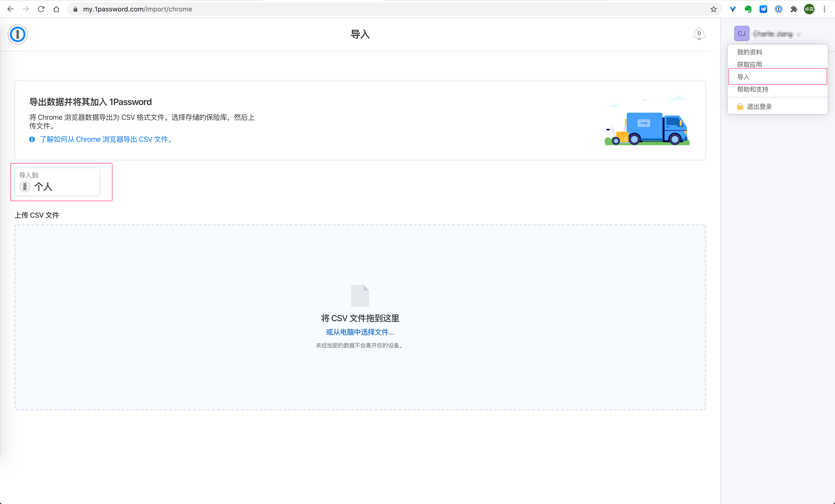Click text 将 CSV 文件拖到这里
This screenshot has height=504, width=835.
point(360,318)
